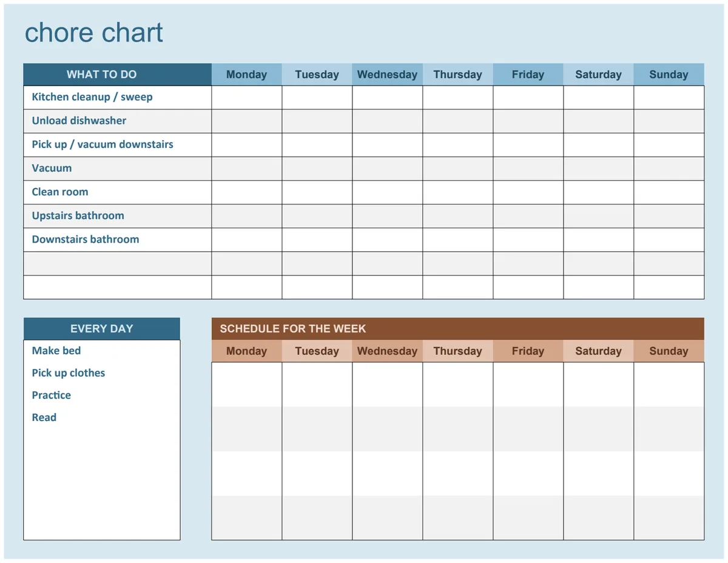The image size is (728, 563).
Task: Click the Friday cell for Clean room
Action: (528, 192)
